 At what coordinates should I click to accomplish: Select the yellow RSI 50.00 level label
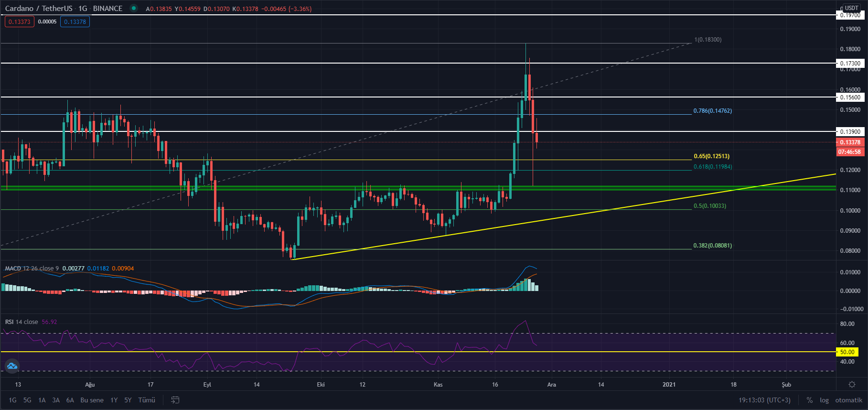pos(847,352)
